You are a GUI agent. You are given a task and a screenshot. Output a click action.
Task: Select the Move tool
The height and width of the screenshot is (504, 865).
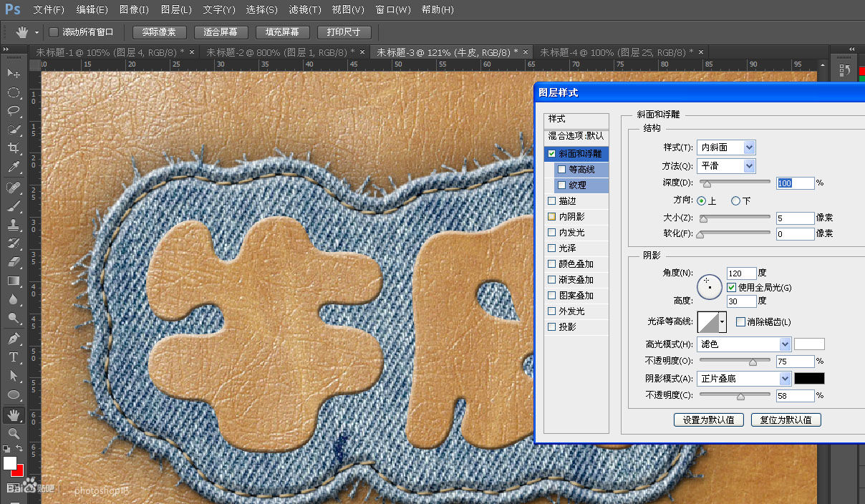14,74
